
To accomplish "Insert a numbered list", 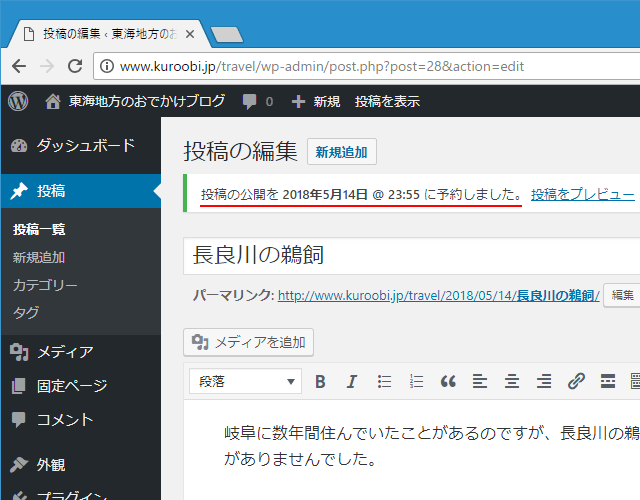I will [x=416, y=382].
